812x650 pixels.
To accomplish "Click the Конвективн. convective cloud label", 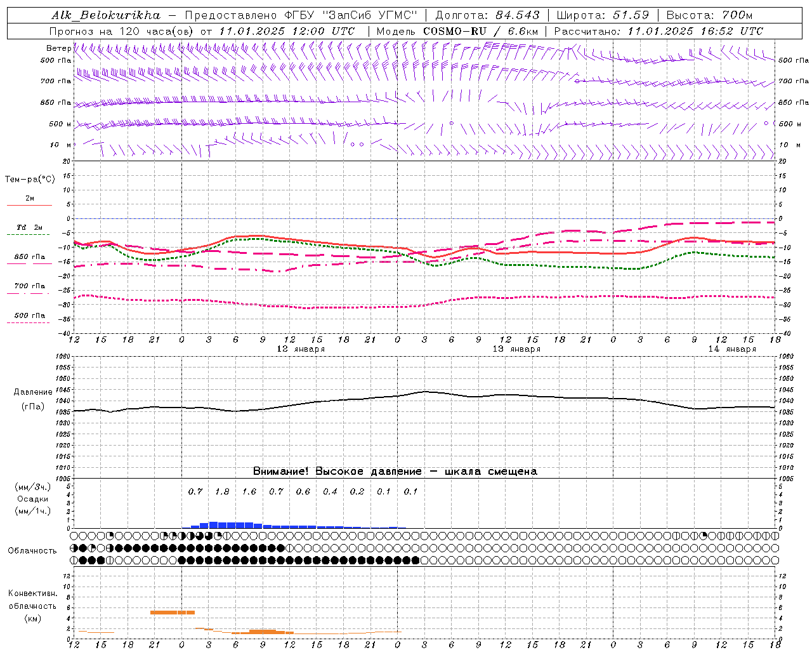I will click(x=32, y=594).
